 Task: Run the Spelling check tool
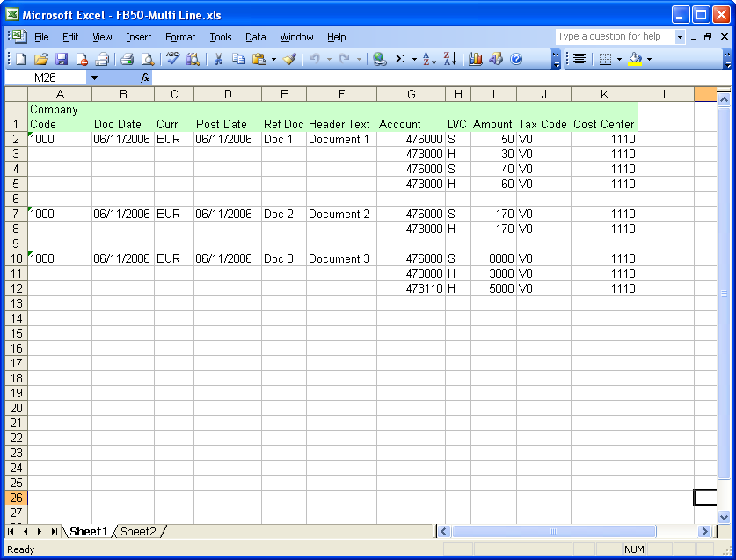(172, 59)
